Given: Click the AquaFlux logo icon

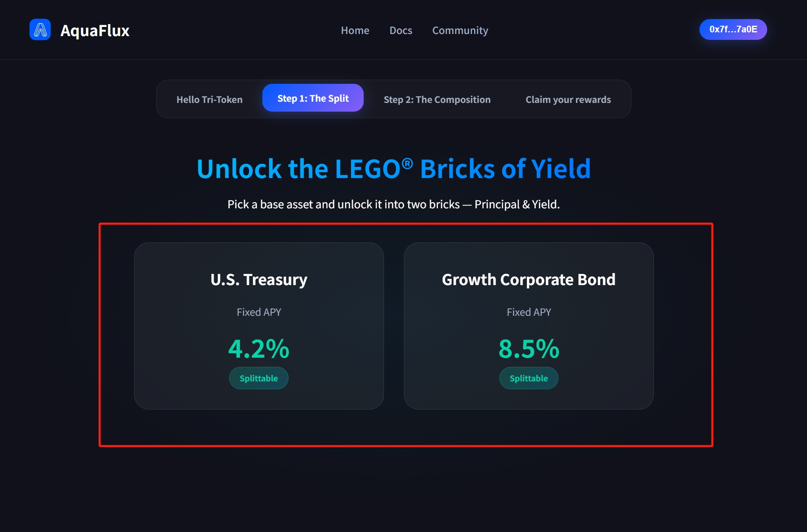Looking at the screenshot, I should (40, 29).
